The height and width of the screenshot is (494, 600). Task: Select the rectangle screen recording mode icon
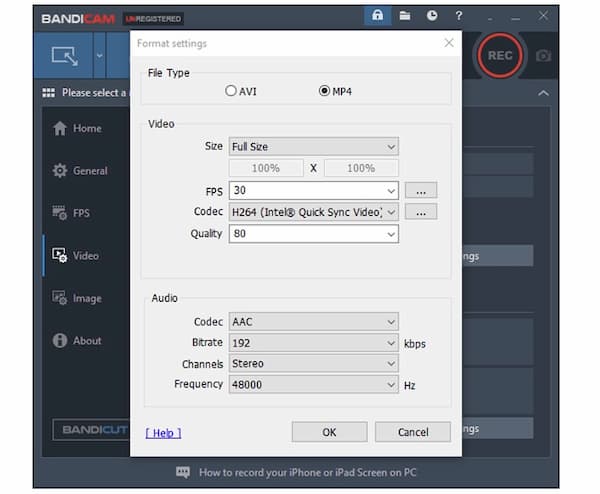coord(65,56)
